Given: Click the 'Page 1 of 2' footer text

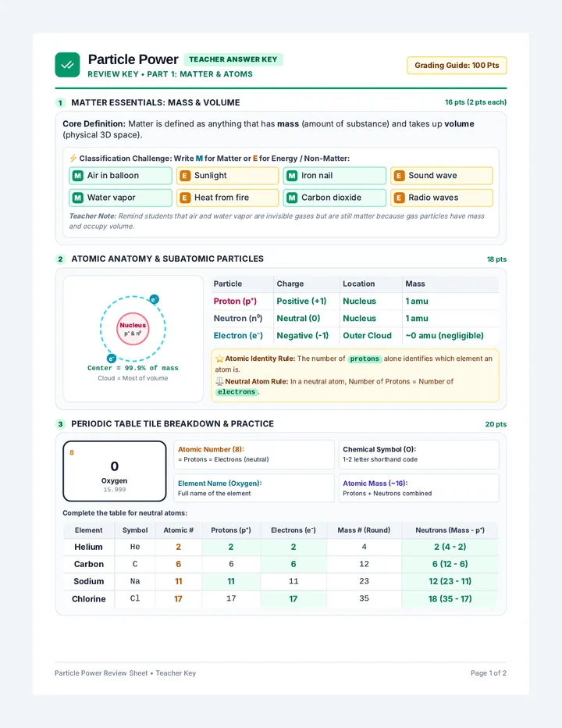Looking at the screenshot, I should [488, 673].
